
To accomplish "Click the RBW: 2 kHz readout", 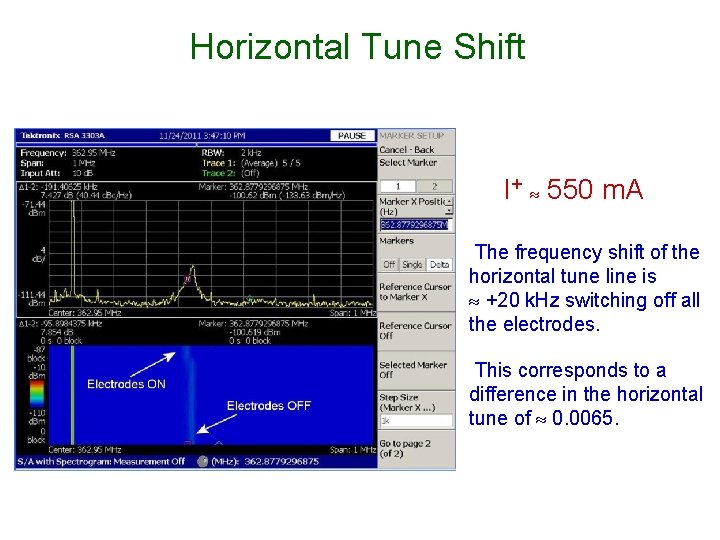I will pos(231,153).
